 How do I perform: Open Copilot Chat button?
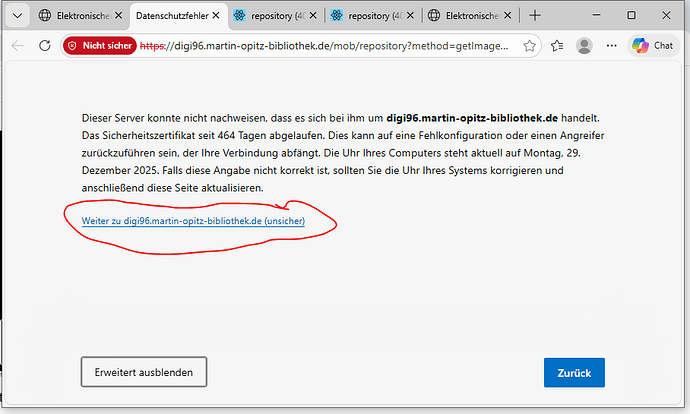click(x=653, y=46)
